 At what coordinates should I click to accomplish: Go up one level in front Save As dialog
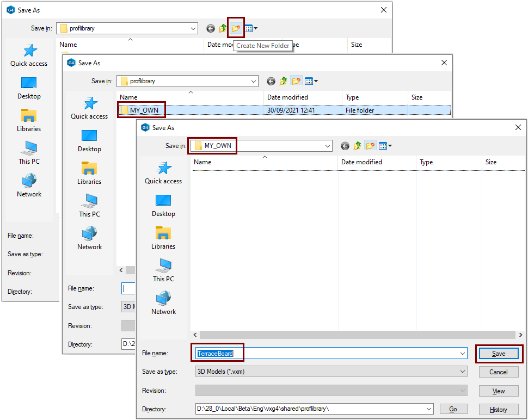click(x=357, y=146)
